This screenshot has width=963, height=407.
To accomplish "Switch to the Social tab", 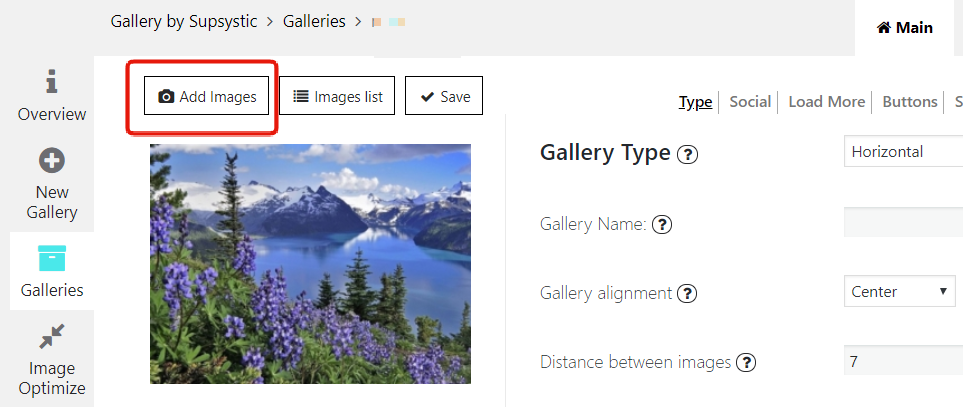I will pyautogui.click(x=750, y=101).
